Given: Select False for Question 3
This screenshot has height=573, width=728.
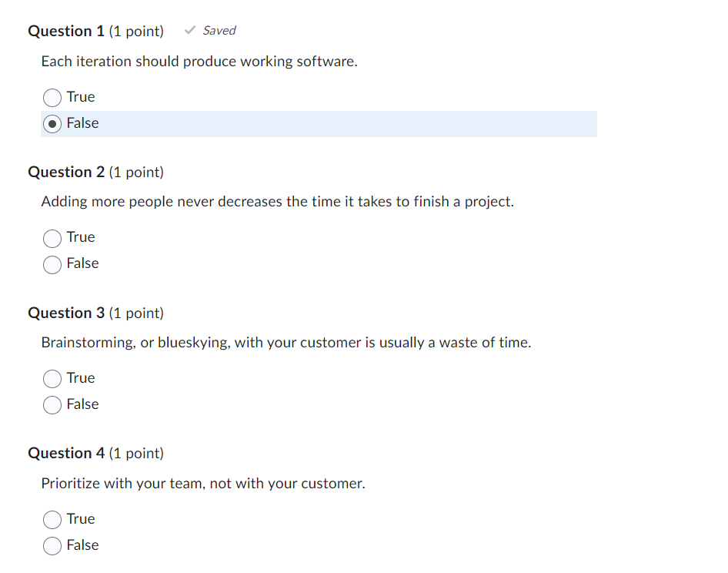Looking at the screenshot, I should click(x=52, y=404).
